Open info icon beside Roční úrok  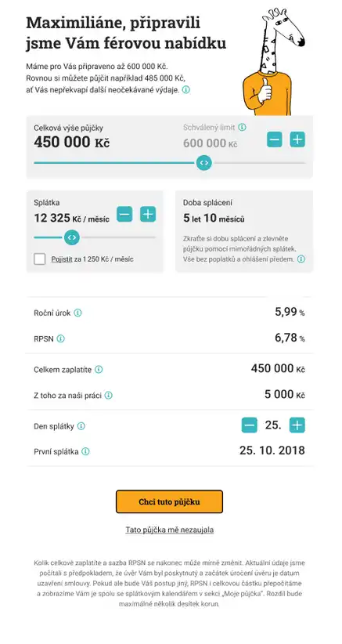click(x=77, y=313)
